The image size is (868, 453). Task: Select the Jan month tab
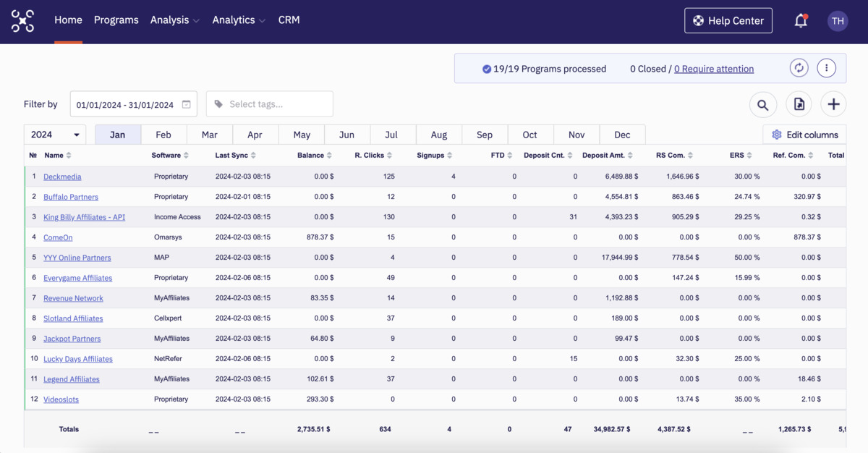(118, 135)
